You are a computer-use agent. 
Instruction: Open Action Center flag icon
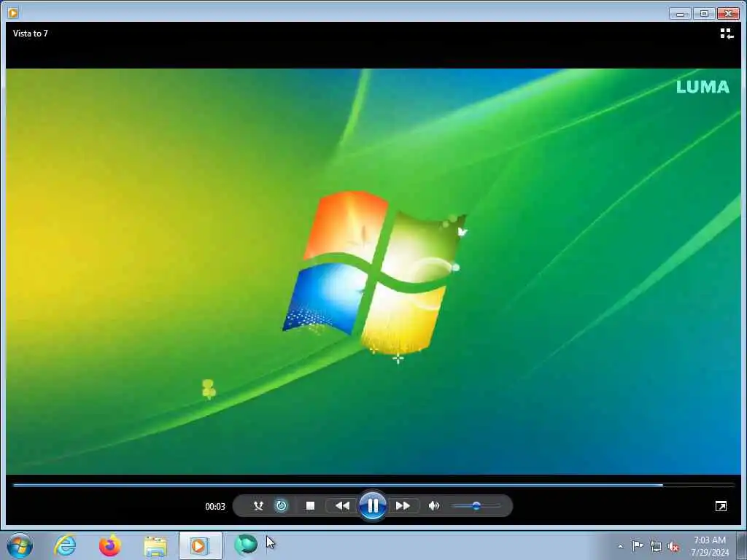coord(638,545)
